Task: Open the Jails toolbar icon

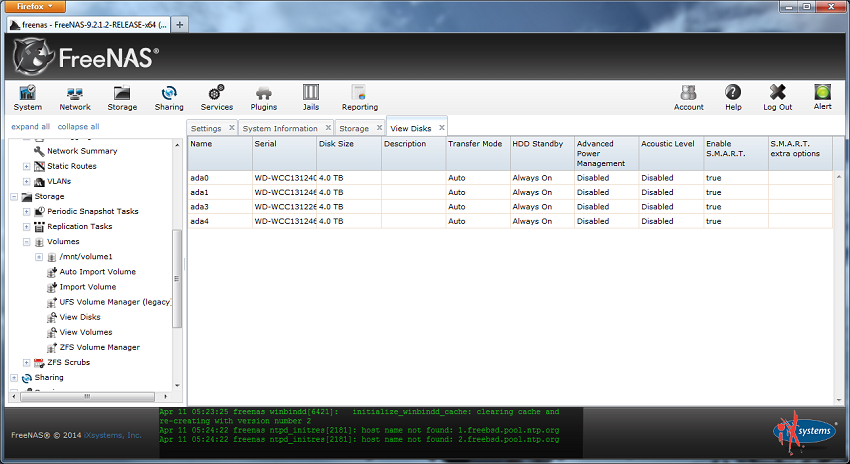Action: point(311,92)
